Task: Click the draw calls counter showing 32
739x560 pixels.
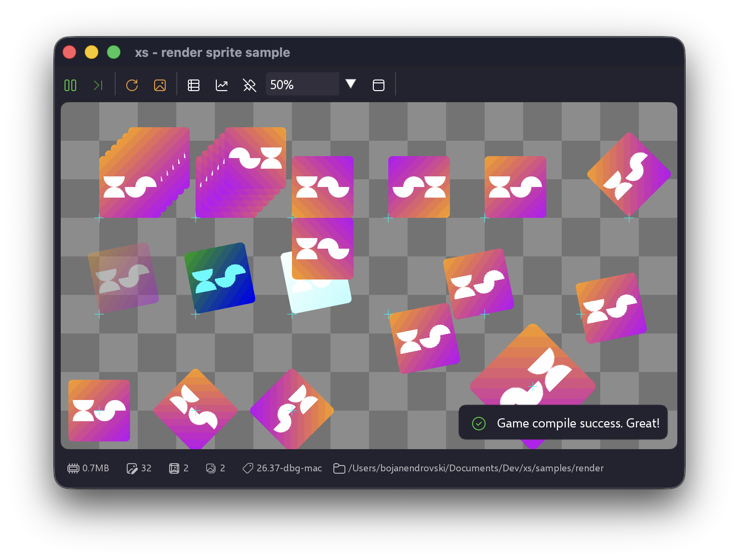Action: tap(139, 468)
